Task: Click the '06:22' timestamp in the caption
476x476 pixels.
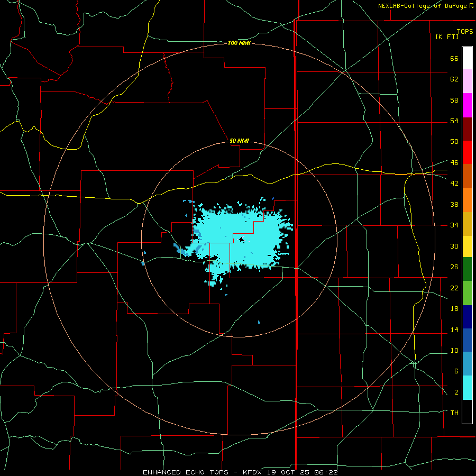Action: tap(327, 472)
